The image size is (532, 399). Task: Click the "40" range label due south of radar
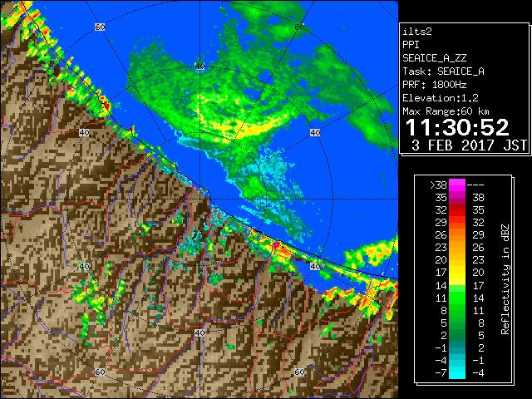point(199,332)
